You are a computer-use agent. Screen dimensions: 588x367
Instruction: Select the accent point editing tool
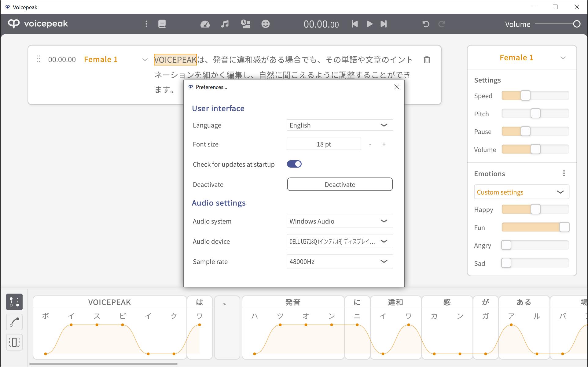[14, 302]
